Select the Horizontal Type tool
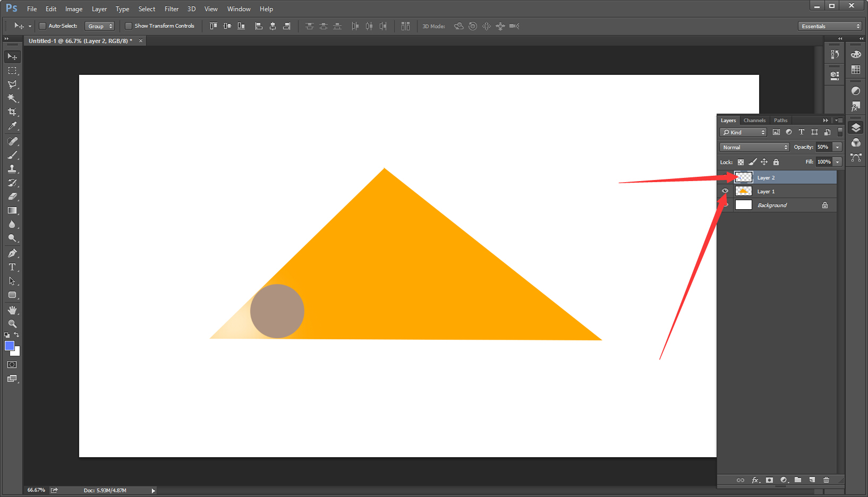The image size is (868, 497). pyautogui.click(x=12, y=267)
